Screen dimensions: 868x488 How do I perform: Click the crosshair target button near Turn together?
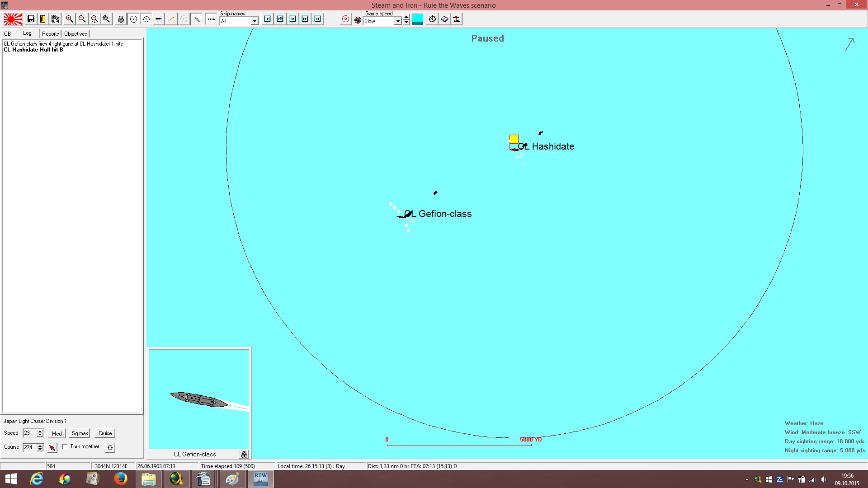click(x=110, y=447)
